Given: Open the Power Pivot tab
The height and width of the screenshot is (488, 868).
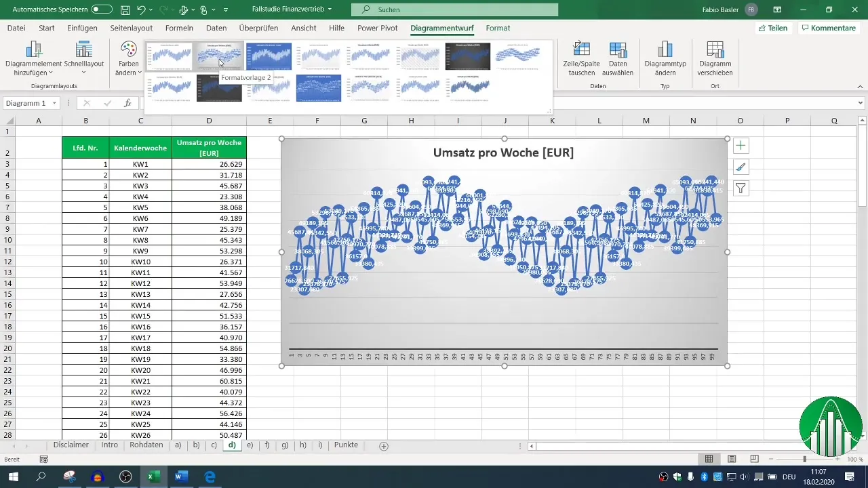Looking at the screenshot, I should 378,28.
